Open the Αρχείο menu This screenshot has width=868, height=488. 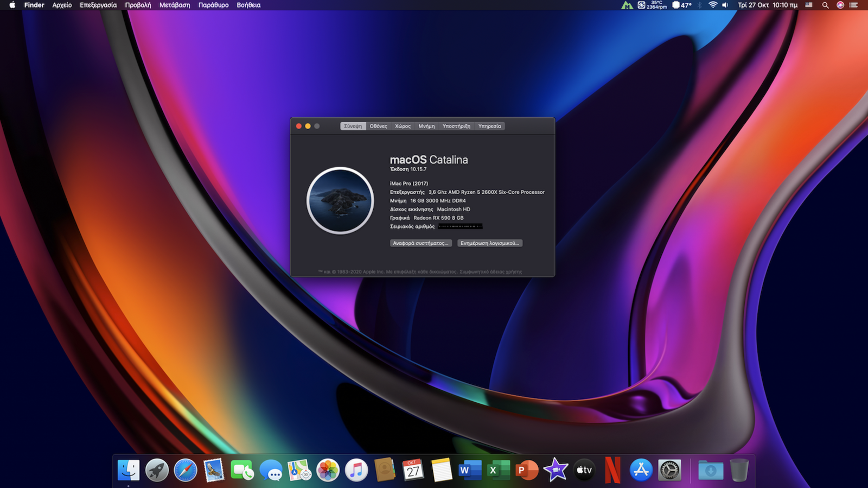(62, 5)
